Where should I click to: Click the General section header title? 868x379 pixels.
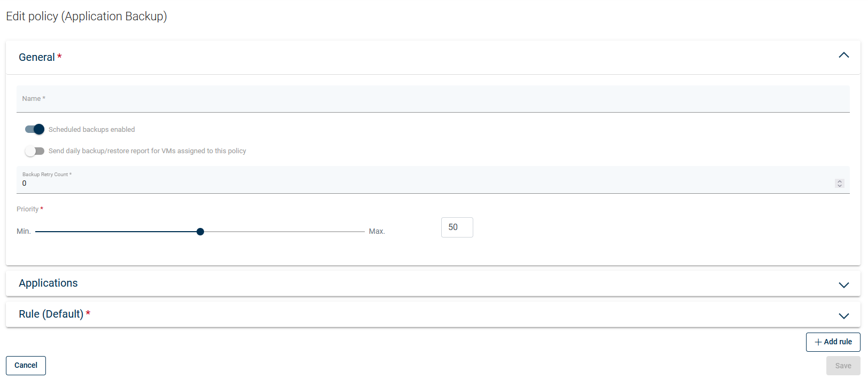[x=37, y=57]
